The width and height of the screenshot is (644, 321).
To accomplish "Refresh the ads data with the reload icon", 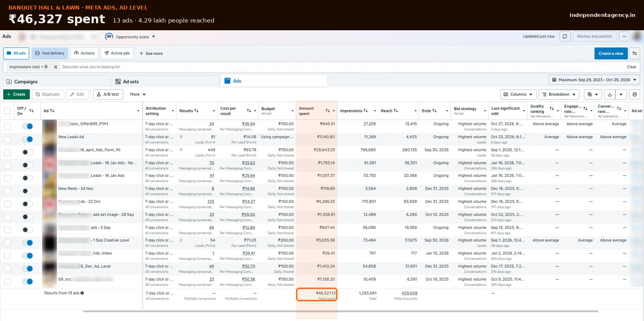I will pyautogui.click(x=565, y=36).
